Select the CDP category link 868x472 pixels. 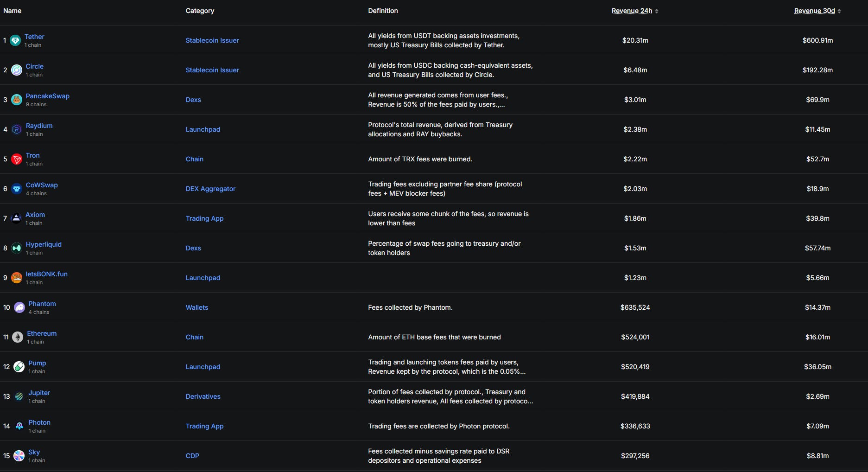(x=192, y=456)
